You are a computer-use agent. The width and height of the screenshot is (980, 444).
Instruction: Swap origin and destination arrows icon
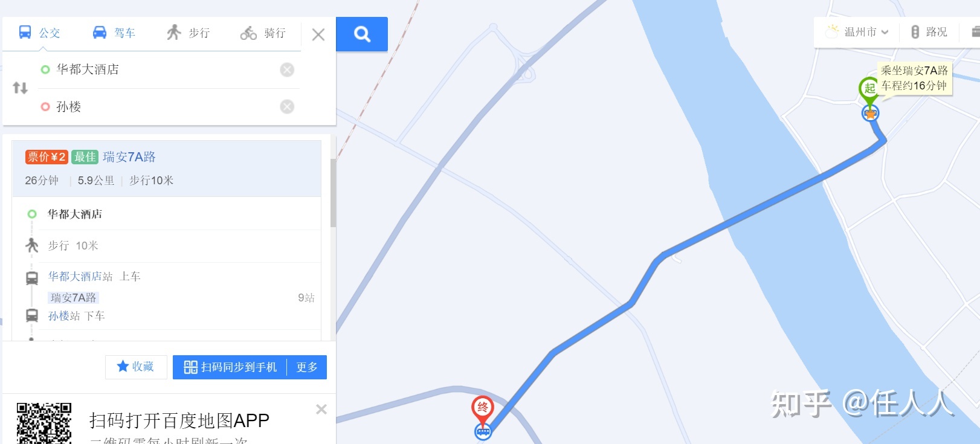point(20,88)
